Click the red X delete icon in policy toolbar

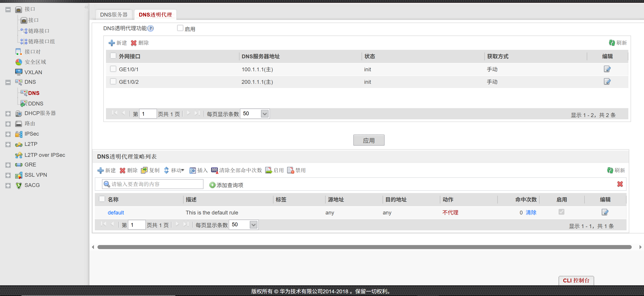pos(122,170)
